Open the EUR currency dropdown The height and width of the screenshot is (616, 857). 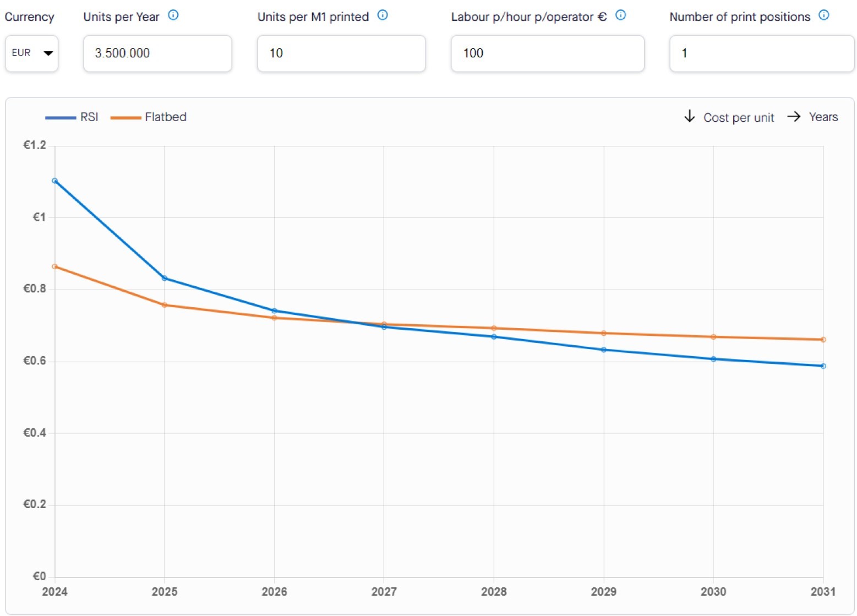32,53
